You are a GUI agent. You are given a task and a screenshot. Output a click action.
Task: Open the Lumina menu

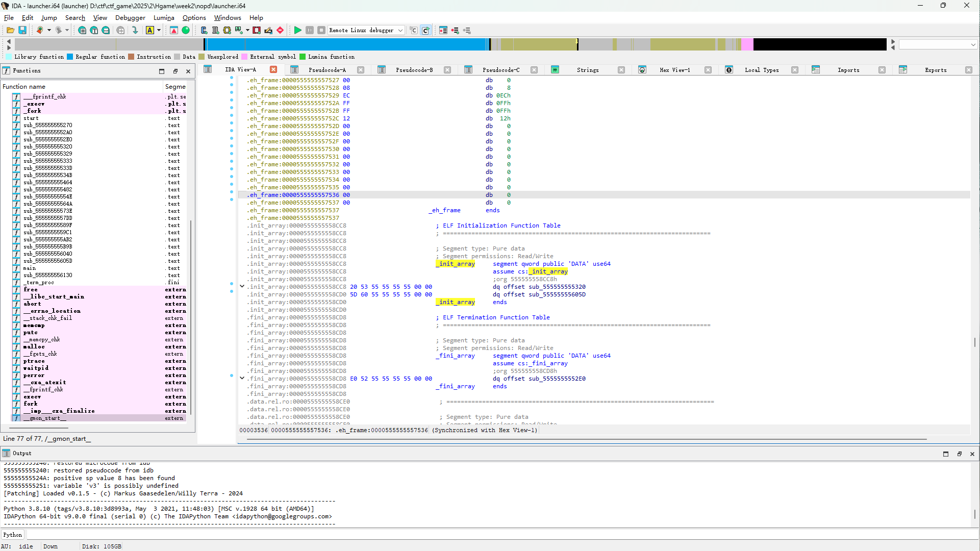tap(164, 18)
